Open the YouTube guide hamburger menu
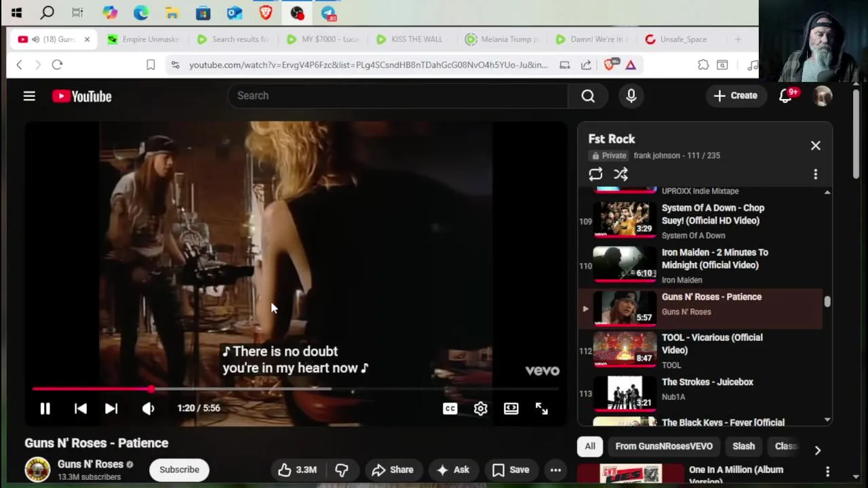868x488 pixels. pyautogui.click(x=29, y=96)
